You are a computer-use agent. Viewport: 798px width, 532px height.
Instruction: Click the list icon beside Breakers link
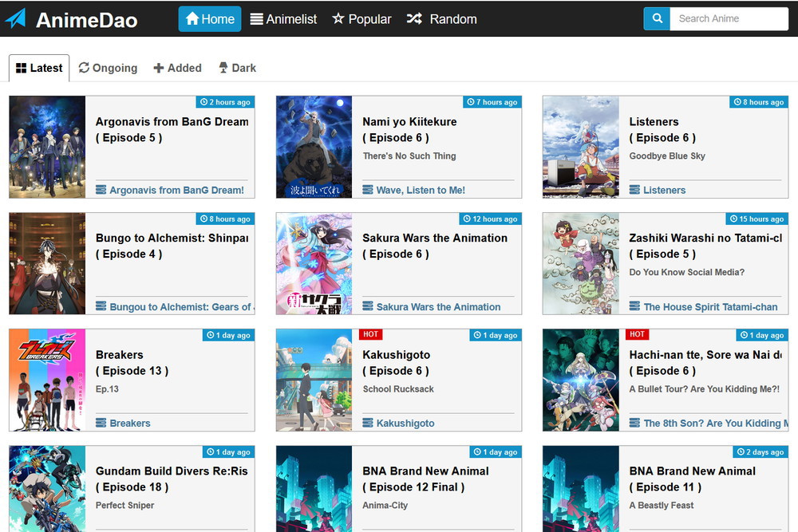pos(101,423)
